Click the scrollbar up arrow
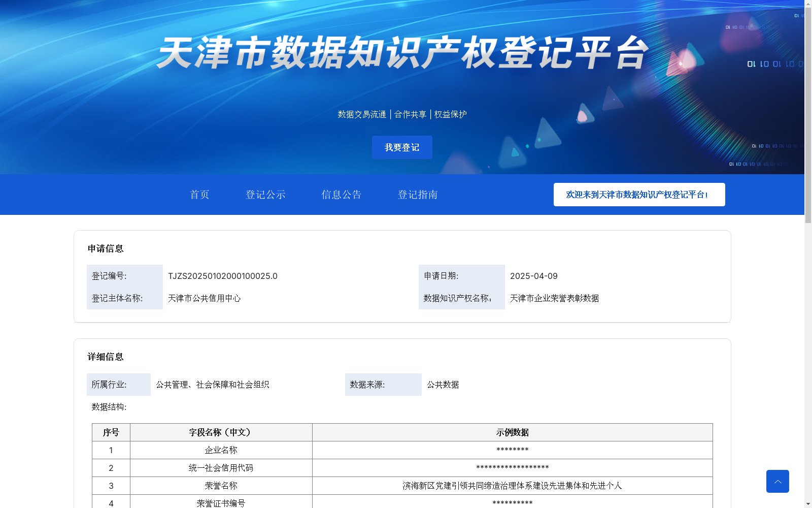 (808, 4)
